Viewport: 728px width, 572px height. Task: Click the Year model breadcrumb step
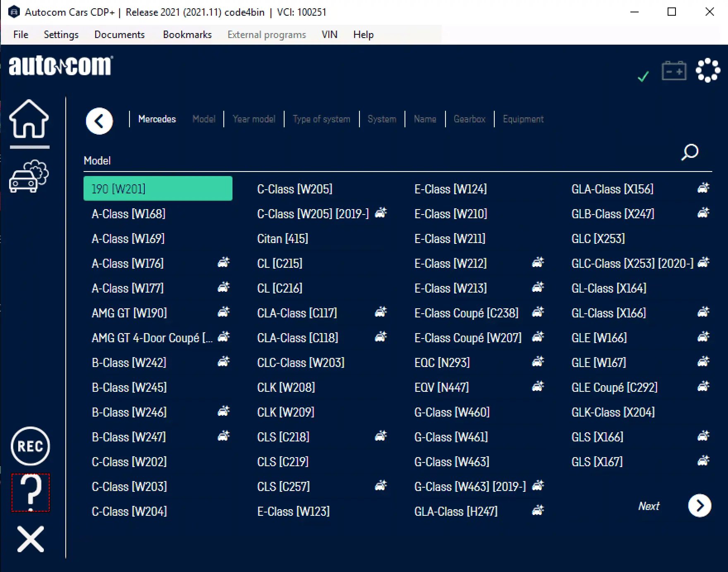tap(254, 119)
